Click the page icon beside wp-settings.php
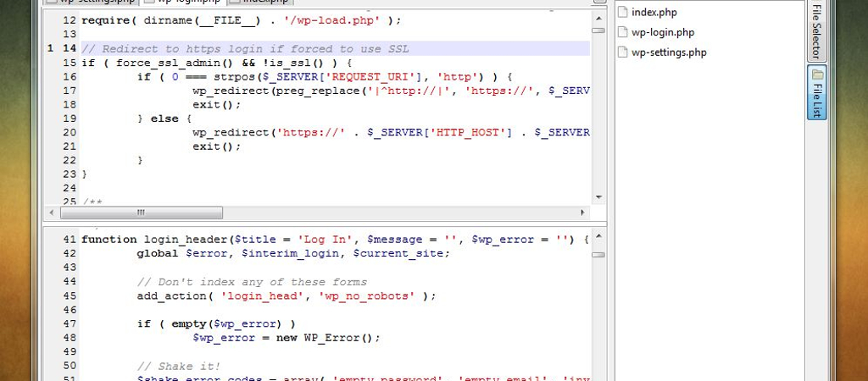This screenshot has width=868, height=381. 622,52
